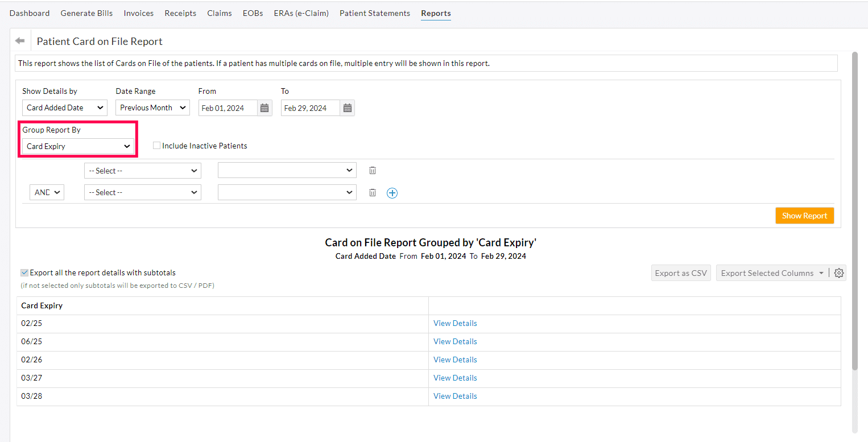Image resolution: width=868 pixels, height=442 pixels.
Task: Open the Patient Statements tab
Action: (x=374, y=13)
